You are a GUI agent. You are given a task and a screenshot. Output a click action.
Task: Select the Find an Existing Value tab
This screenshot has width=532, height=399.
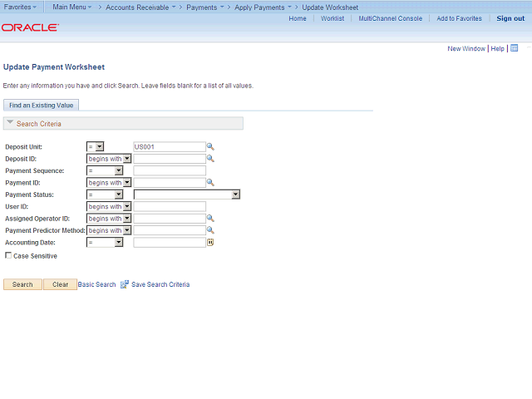point(41,106)
